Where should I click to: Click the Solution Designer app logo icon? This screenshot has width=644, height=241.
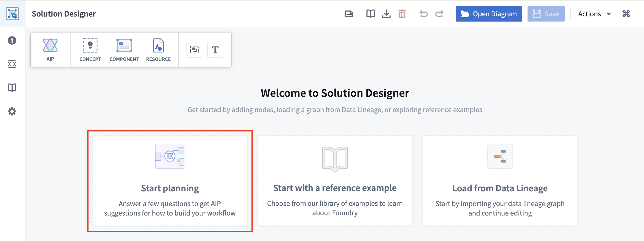(x=12, y=14)
